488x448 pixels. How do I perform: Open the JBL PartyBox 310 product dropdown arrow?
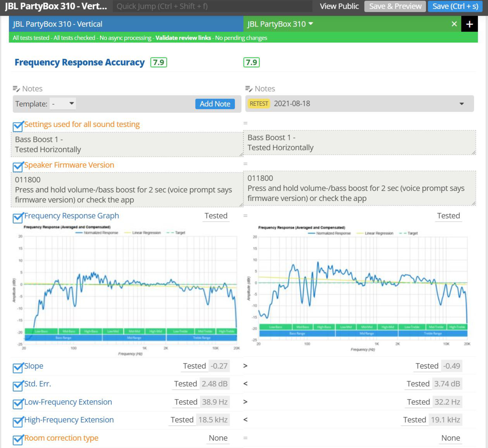310,24
